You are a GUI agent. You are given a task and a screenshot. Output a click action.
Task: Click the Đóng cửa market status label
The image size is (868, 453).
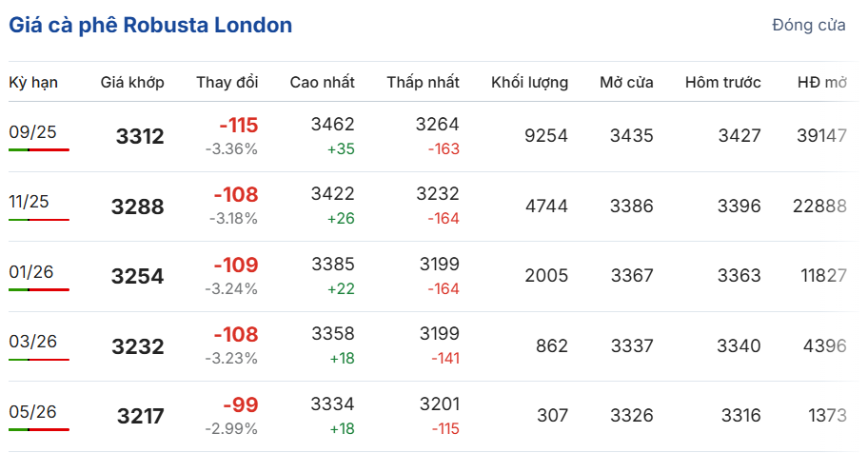pyautogui.click(x=808, y=26)
